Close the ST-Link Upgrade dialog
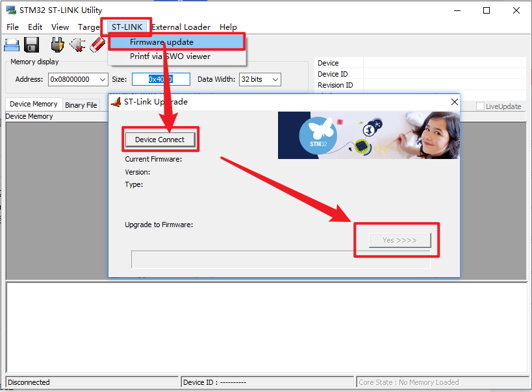Viewport: 532px width, 392px height. click(455, 102)
